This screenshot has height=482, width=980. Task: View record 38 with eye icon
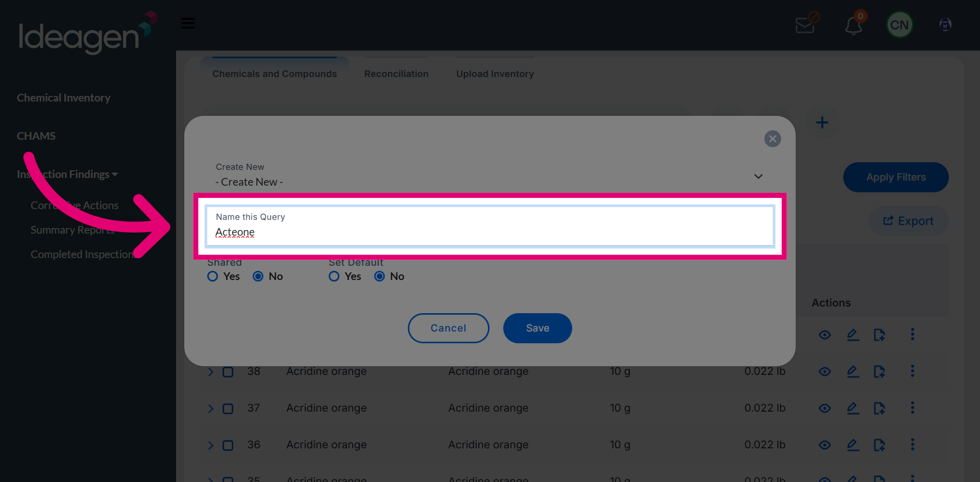pyautogui.click(x=825, y=372)
